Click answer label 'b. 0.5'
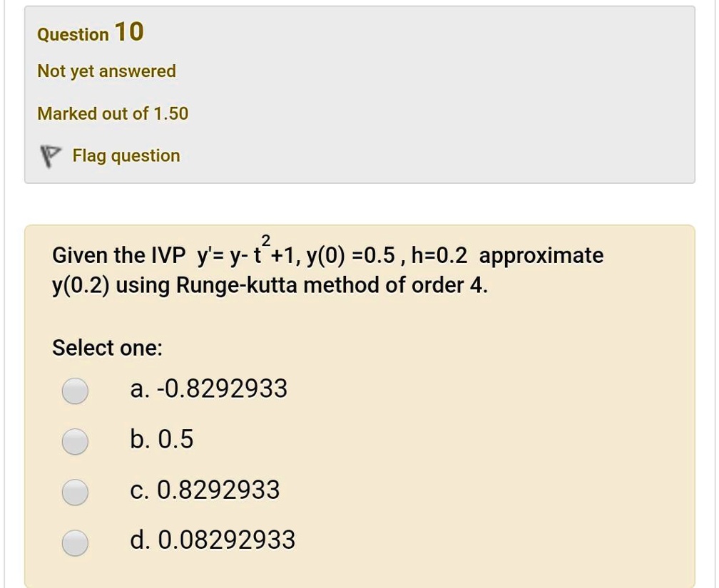 pyautogui.click(x=162, y=440)
